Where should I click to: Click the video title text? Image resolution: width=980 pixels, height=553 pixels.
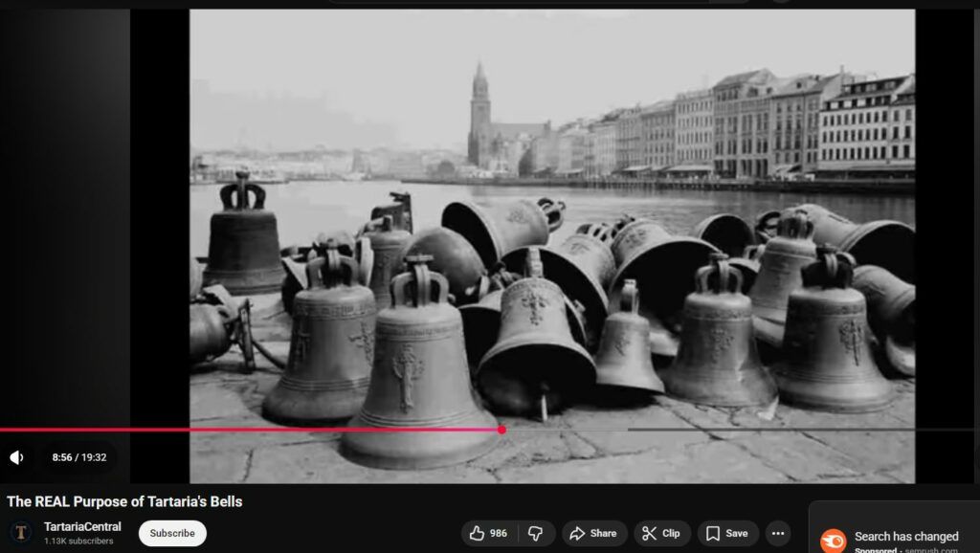point(124,501)
